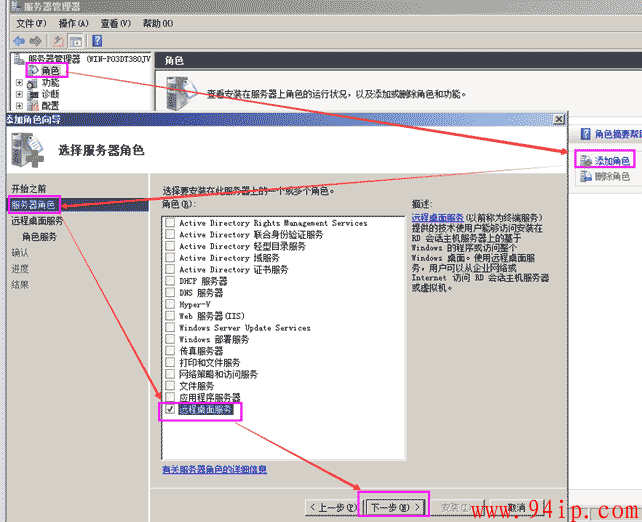
Task: Open the Action menu
Action: (x=73, y=23)
